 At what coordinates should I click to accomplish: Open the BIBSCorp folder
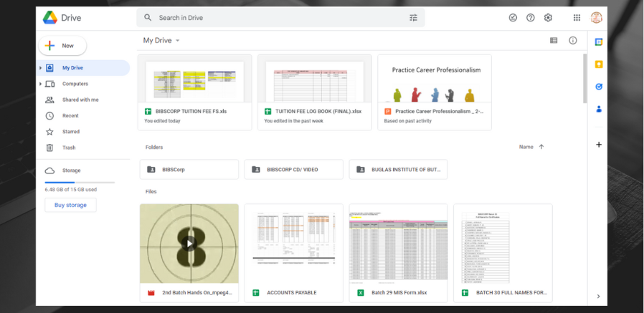tap(189, 170)
